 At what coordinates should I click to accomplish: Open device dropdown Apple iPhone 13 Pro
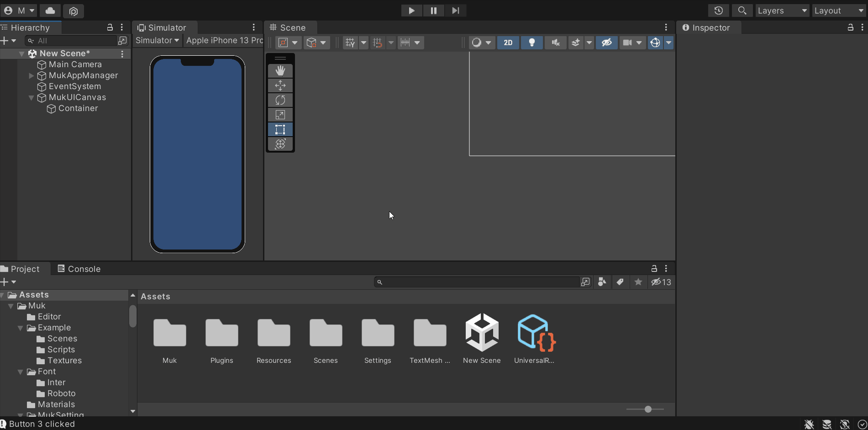224,40
